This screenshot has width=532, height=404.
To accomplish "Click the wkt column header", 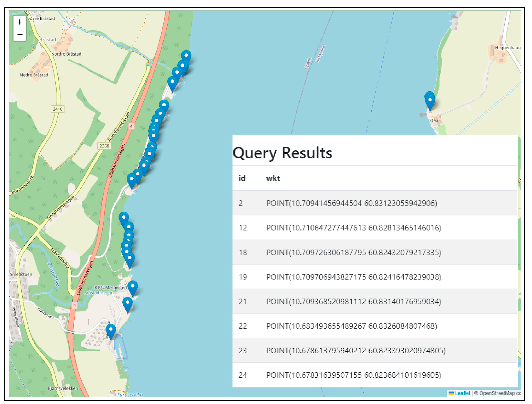I will [273, 178].
